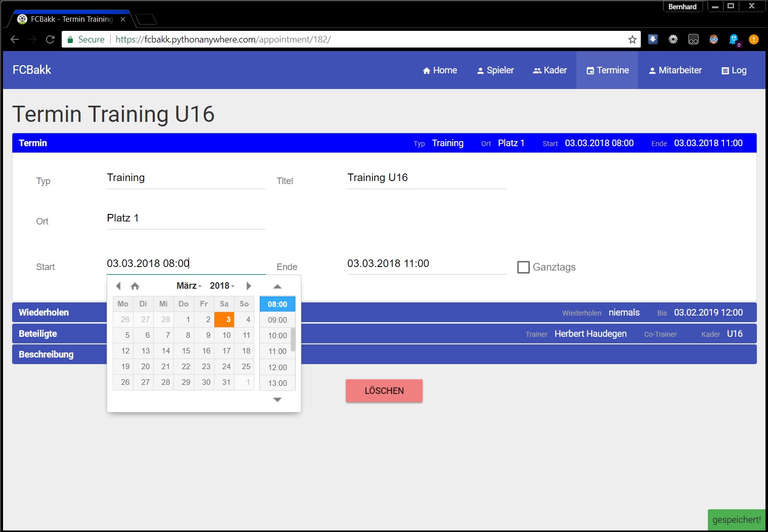Select 10:00 in the time list
Viewport: 768px width, 532px height.
pos(277,336)
